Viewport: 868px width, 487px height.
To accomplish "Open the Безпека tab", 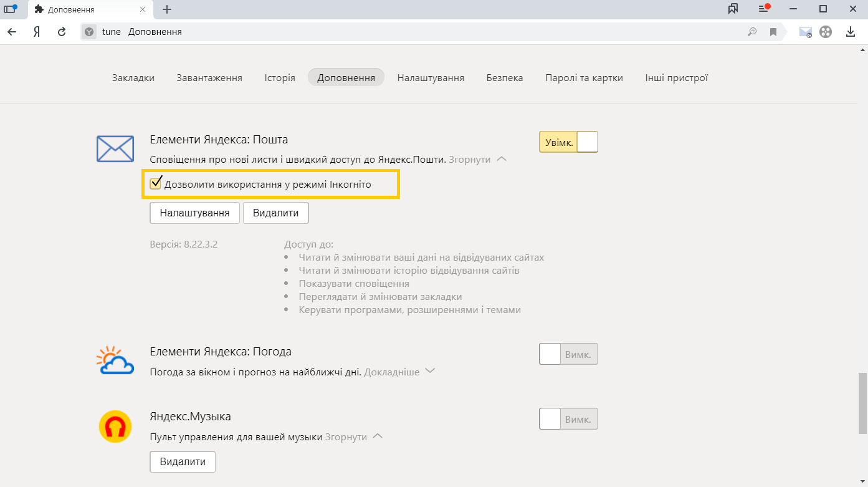I will 505,78.
